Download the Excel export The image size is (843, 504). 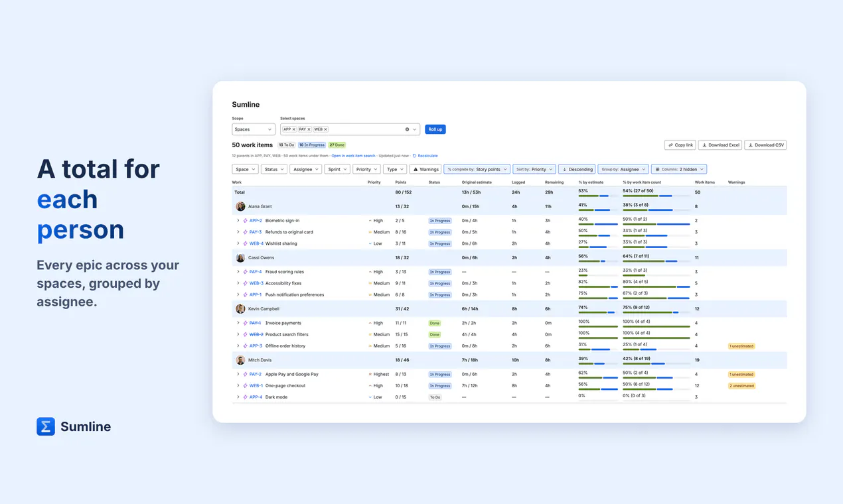720,145
